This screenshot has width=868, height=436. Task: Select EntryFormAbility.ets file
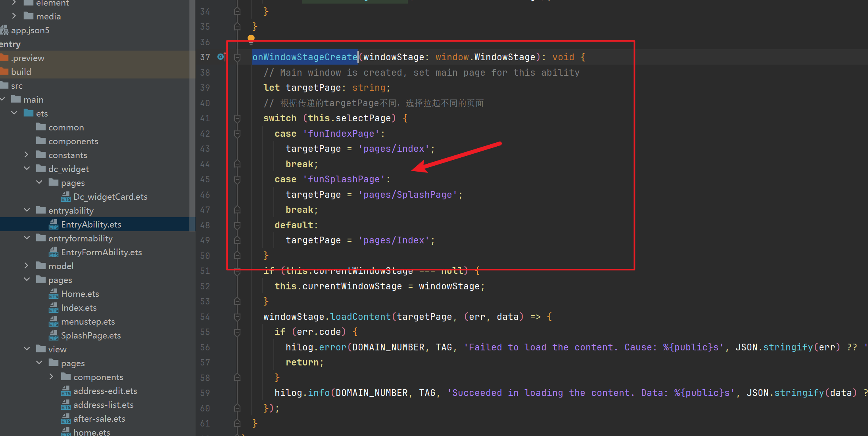[101, 252]
